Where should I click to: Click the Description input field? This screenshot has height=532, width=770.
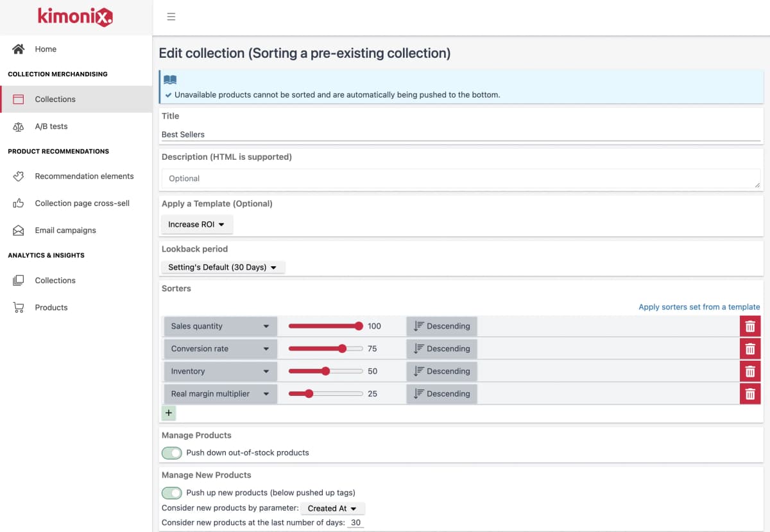(x=460, y=178)
